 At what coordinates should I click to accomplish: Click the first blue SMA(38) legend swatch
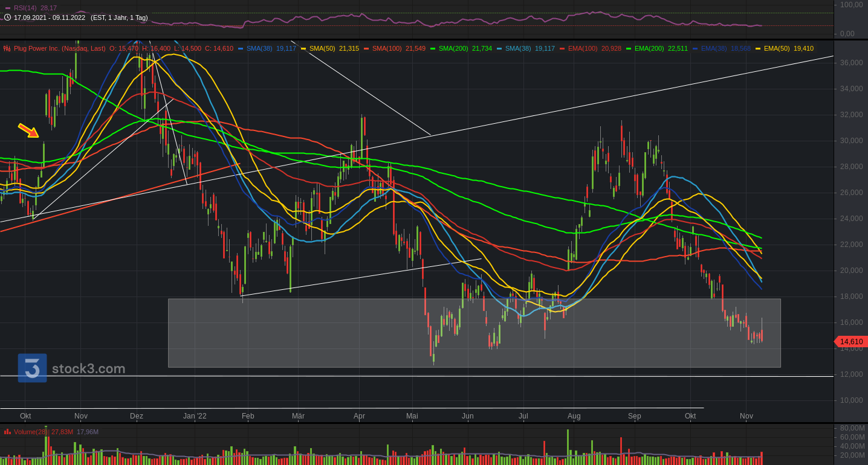[241, 48]
